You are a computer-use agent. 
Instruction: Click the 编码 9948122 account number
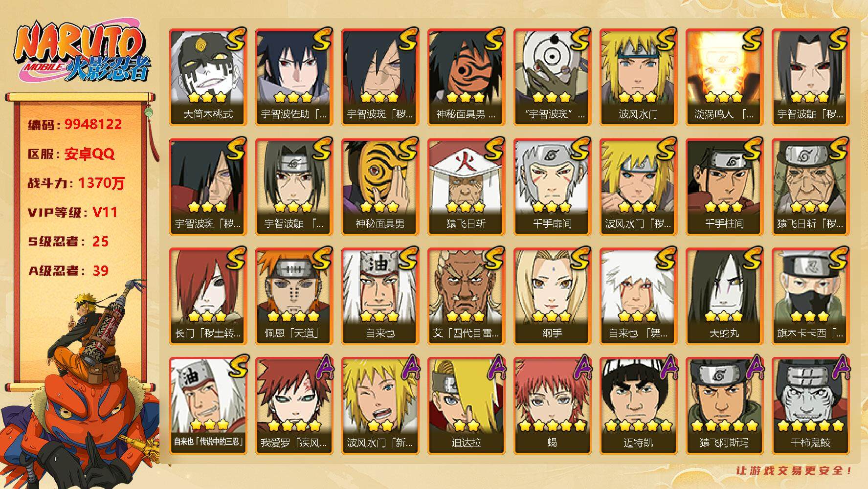click(75, 124)
